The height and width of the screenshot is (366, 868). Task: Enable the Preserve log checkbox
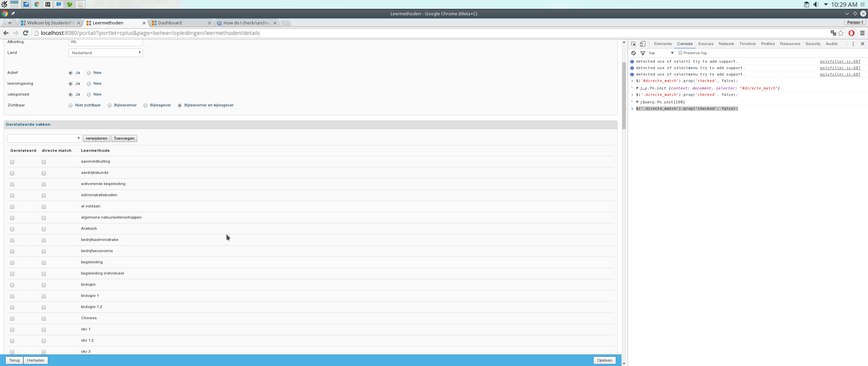point(680,53)
